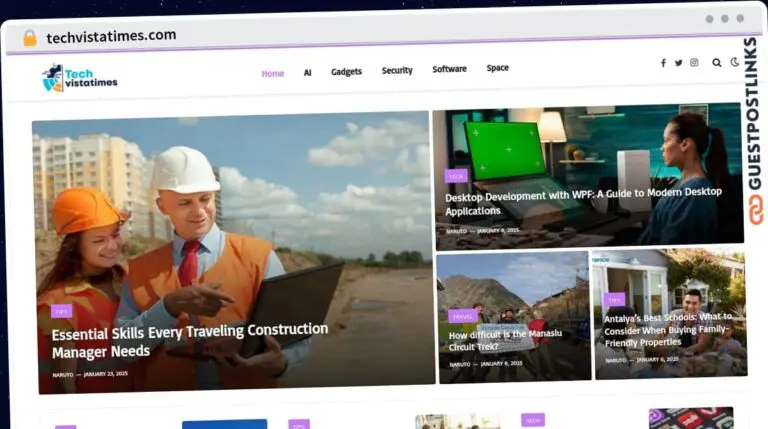Click the TRAVEL category tag
This screenshot has width=768, height=429.
point(462,316)
